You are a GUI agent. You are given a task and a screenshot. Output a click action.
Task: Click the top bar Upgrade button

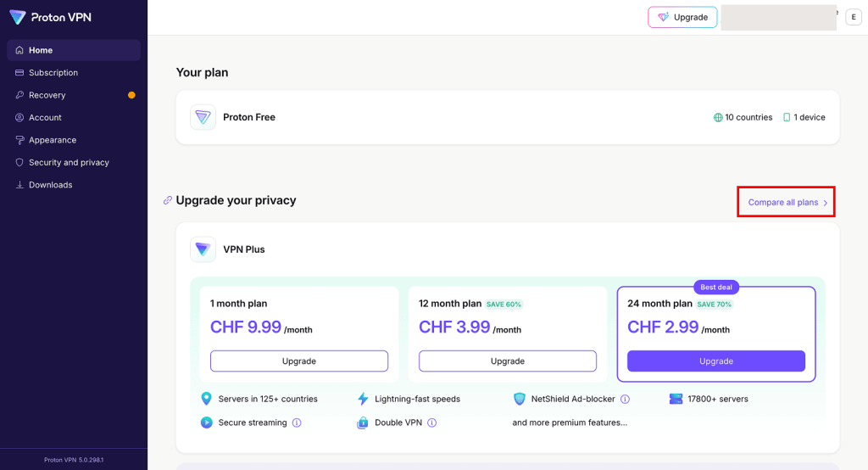pyautogui.click(x=682, y=17)
